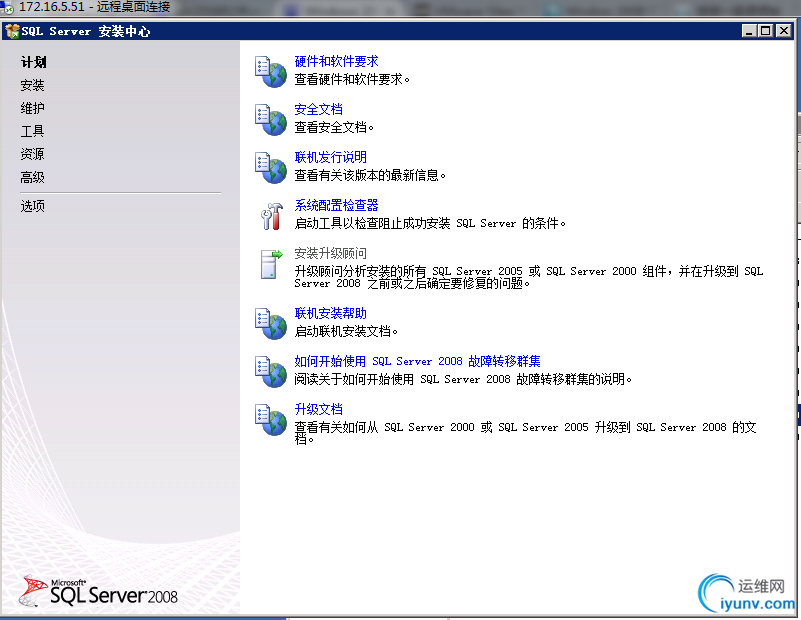Open the 联机安装帮助 link
The width and height of the screenshot is (801, 620).
pos(331,313)
